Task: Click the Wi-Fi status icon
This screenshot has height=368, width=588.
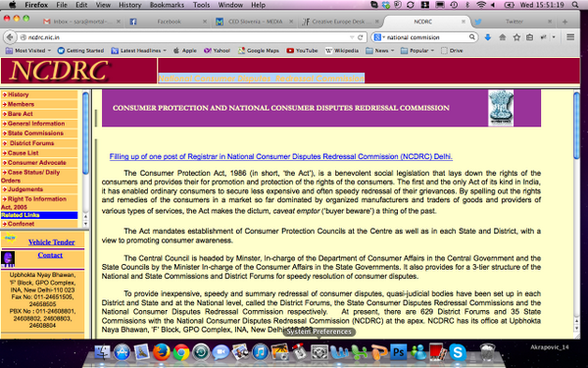Action: point(481,5)
